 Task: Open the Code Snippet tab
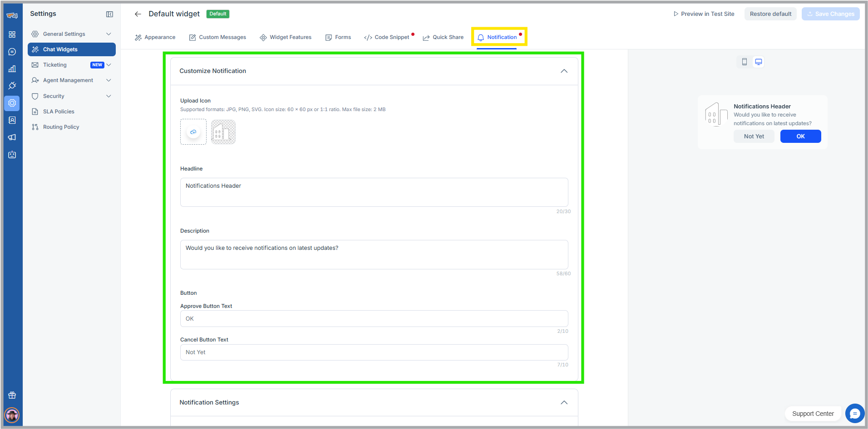point(387,37)
